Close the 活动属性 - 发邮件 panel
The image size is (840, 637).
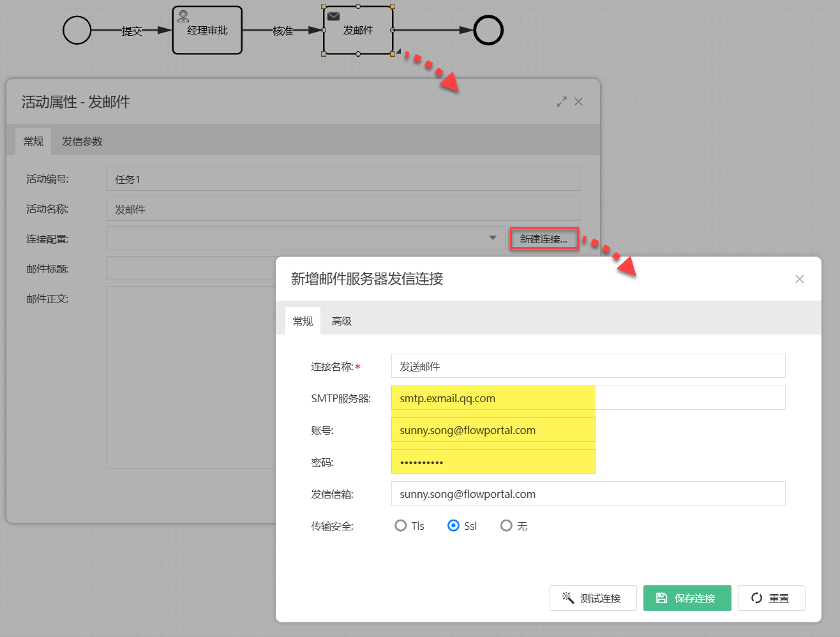click(x=578, y=101)
